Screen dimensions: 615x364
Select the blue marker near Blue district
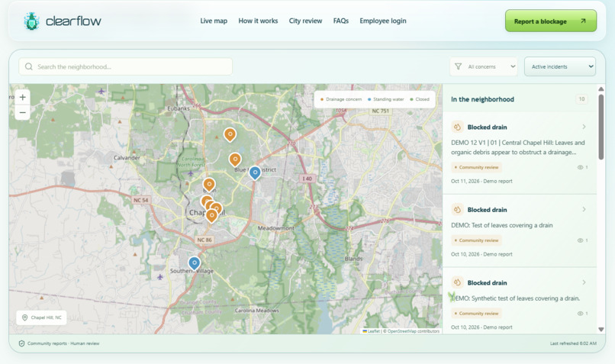pyautogui.click(x=255, y=172)
